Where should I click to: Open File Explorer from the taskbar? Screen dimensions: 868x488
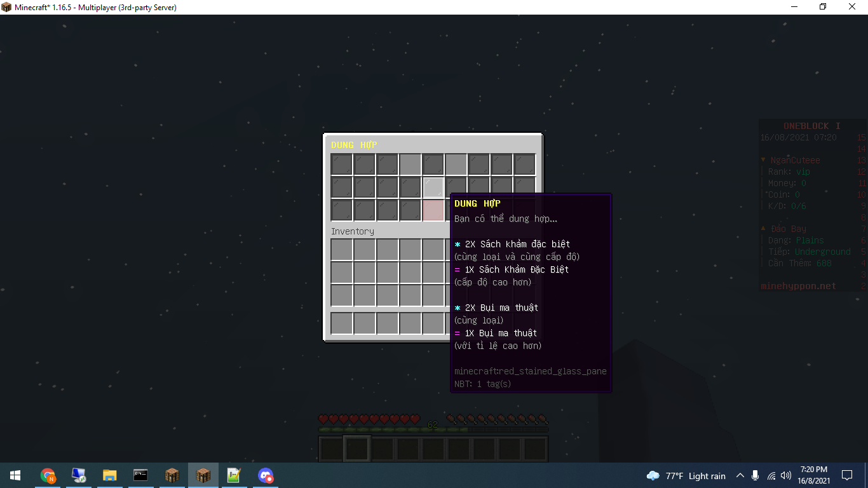(110, 475)
